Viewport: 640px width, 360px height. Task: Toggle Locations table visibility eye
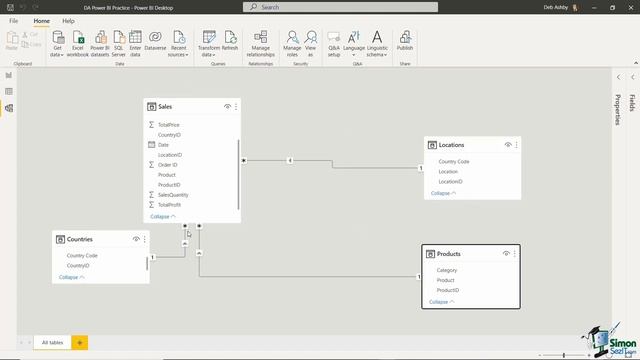click(x=508, y=145)
